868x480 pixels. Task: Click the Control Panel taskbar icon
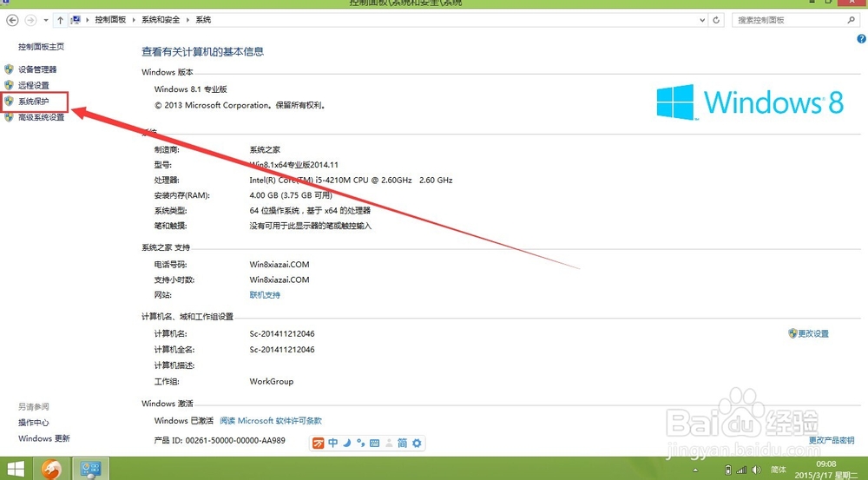(x=90, y=470)
